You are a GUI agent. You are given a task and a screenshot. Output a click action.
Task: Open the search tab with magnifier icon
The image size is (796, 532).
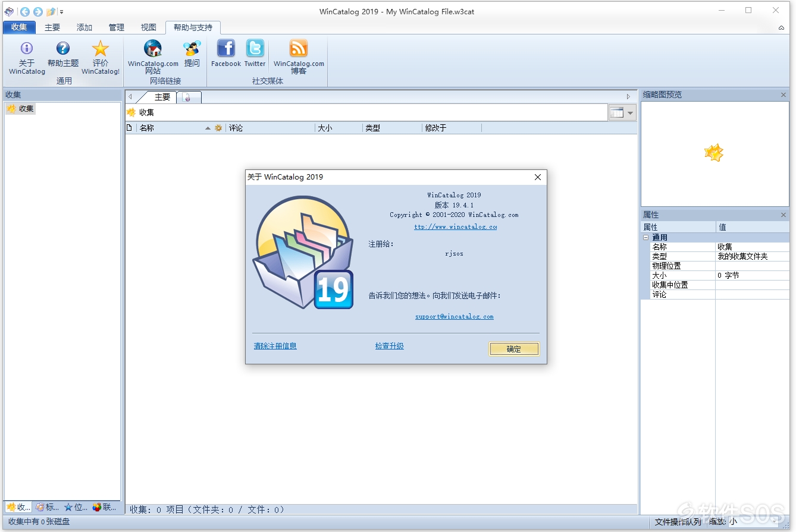pos(189,97)
